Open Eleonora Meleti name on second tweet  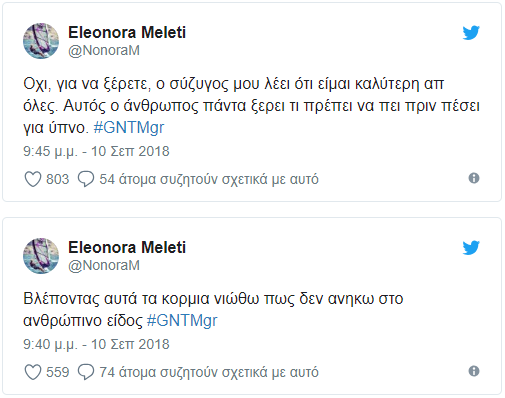click(127, 248)
